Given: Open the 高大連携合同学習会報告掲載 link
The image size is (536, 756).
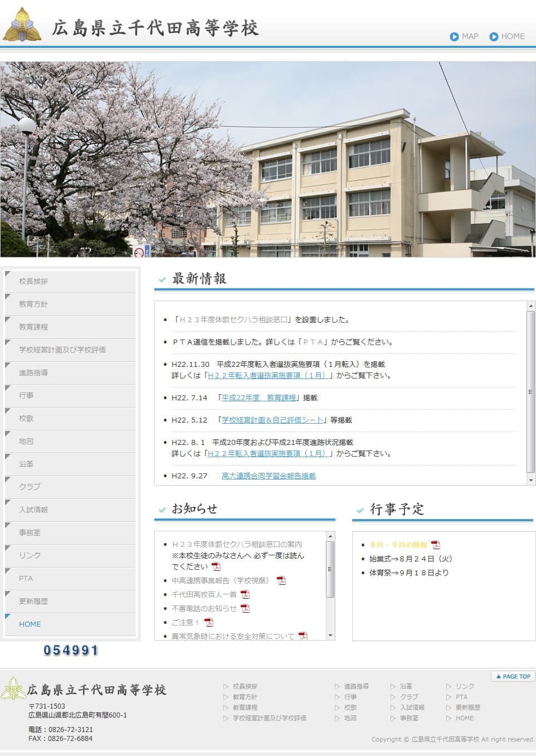Looking at the screenshot, I should pyautogui.click(x=269, y=476).
